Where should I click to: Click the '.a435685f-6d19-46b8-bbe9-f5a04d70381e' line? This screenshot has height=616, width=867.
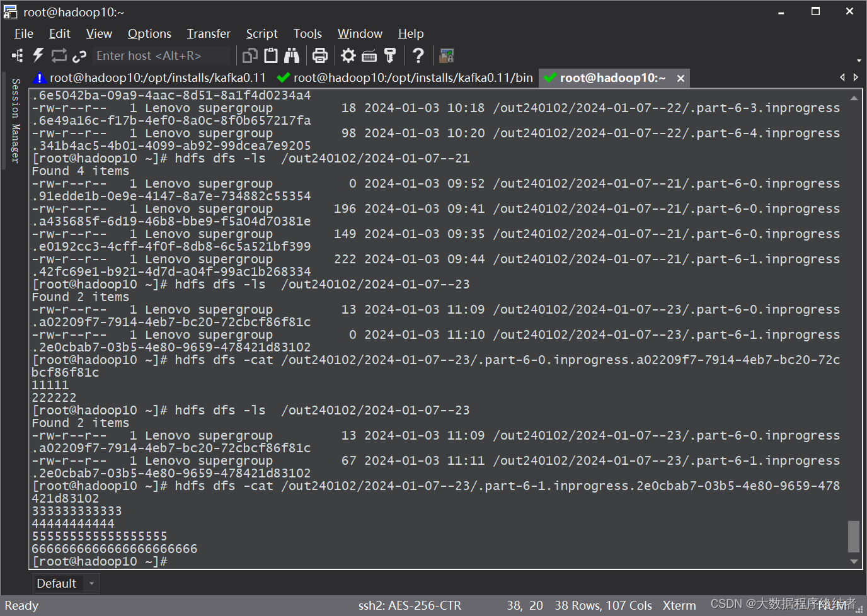pyautogui.click(x=171, y=221)
